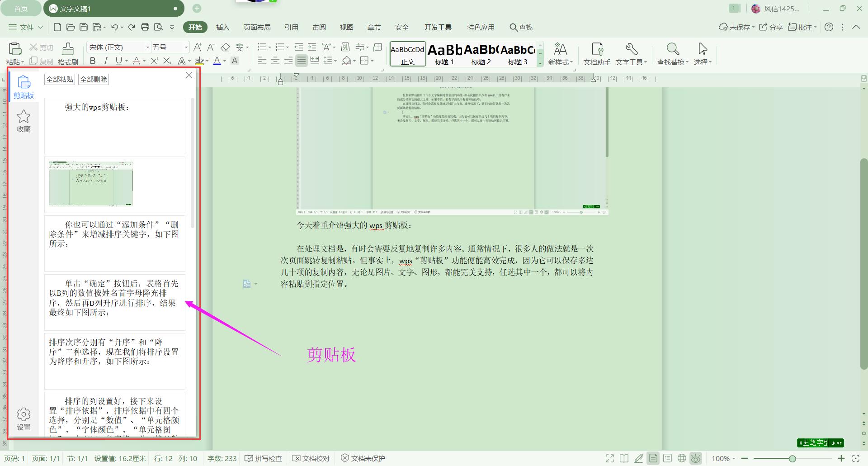Click the print icon in quick toolbar
Image resolution: width=868 pixels, height=466 pixels.
[145, 27]
